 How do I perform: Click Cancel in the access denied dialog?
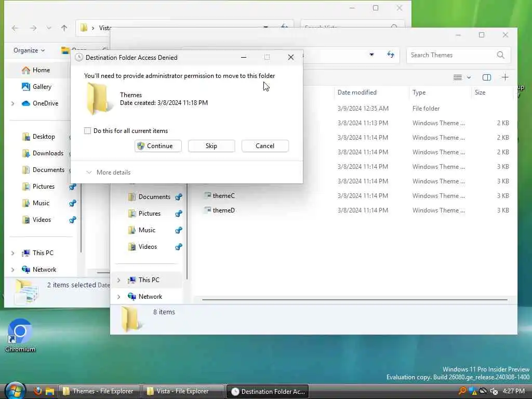coord(265,146)
